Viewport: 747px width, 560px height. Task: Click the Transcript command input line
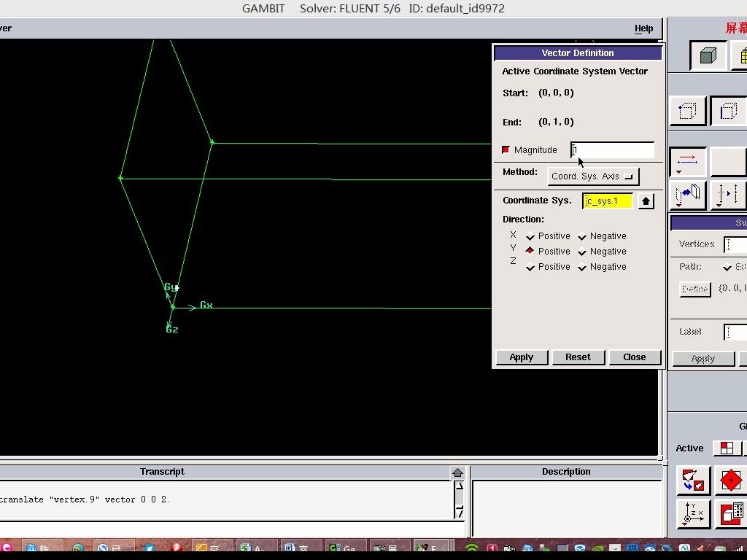click(x=232, y=529)
